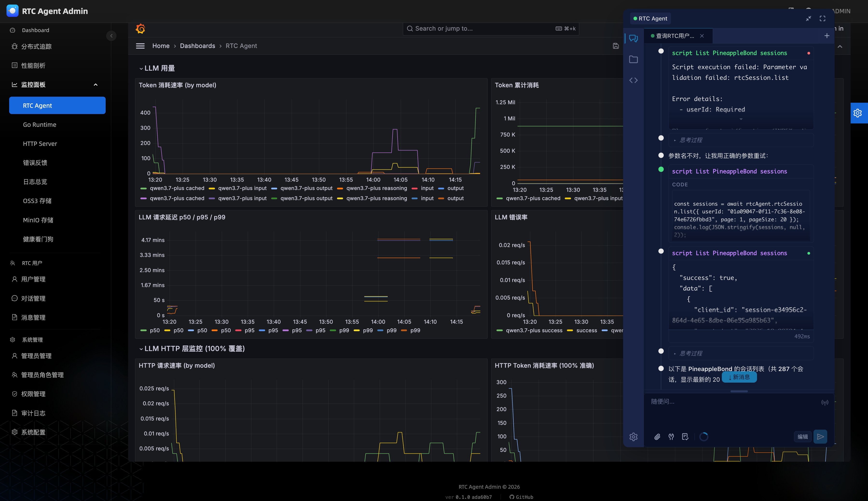Click the chevron-up next to Grafana toolbar

[840, 47]
